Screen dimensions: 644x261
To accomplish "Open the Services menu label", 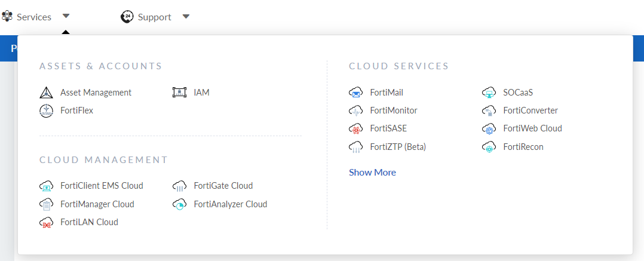I will pyautogui.click(x=34, y=17).
